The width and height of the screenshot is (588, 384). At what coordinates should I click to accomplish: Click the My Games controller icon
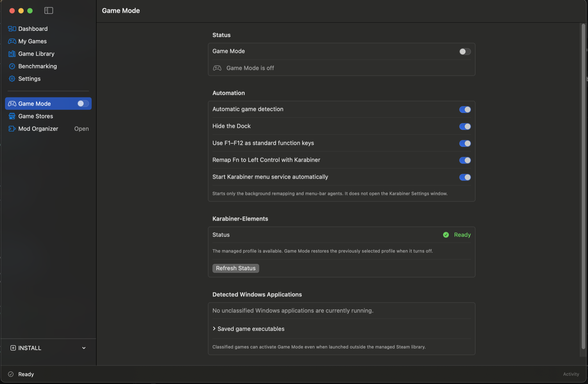pos(12,41)
